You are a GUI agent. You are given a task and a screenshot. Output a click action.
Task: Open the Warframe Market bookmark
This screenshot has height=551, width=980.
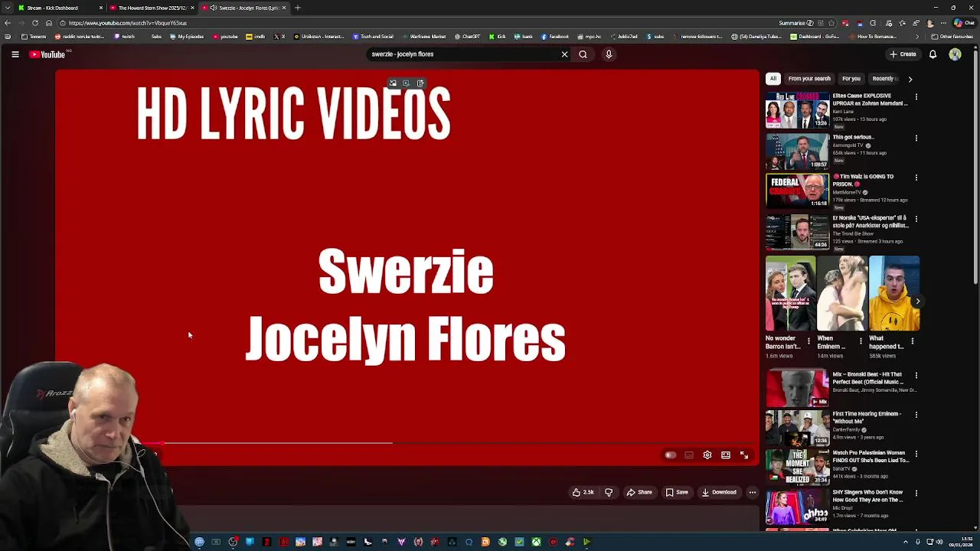coord(423,37)
